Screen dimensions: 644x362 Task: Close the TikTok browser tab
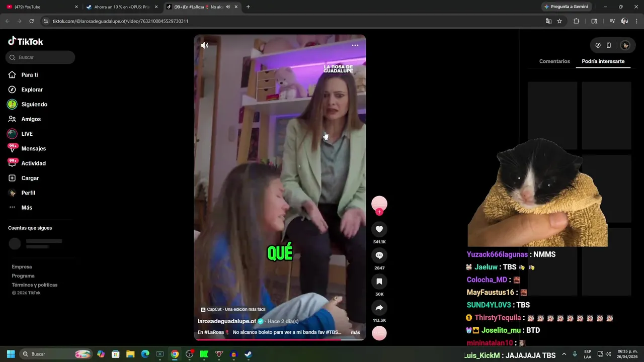(236, 7)
